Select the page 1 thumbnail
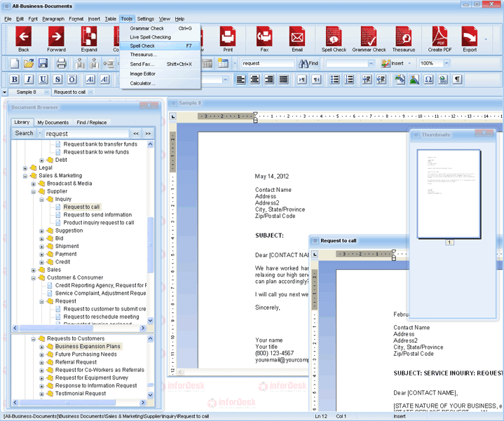This screenshot has height=421, width=504. [449, 194]
